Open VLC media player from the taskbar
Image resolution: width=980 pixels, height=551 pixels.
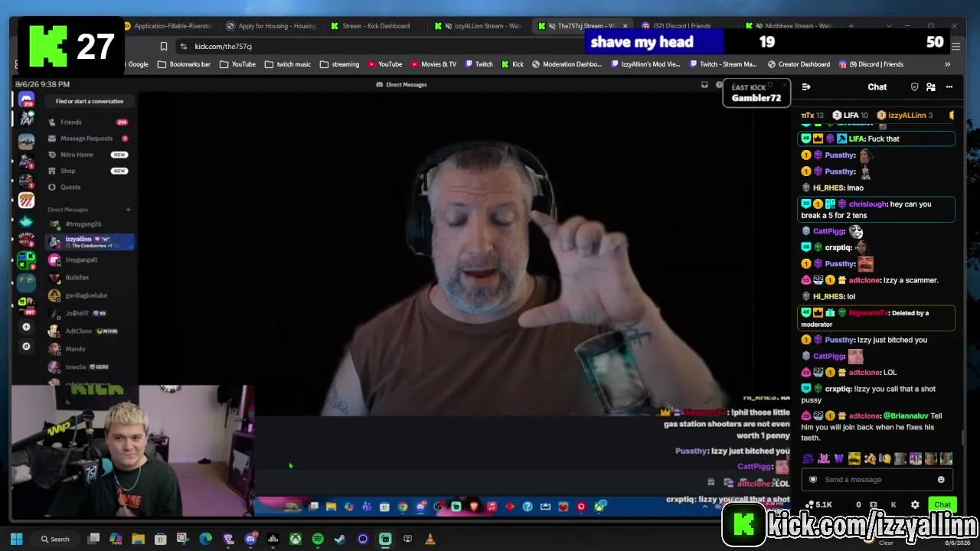[430, 539]
